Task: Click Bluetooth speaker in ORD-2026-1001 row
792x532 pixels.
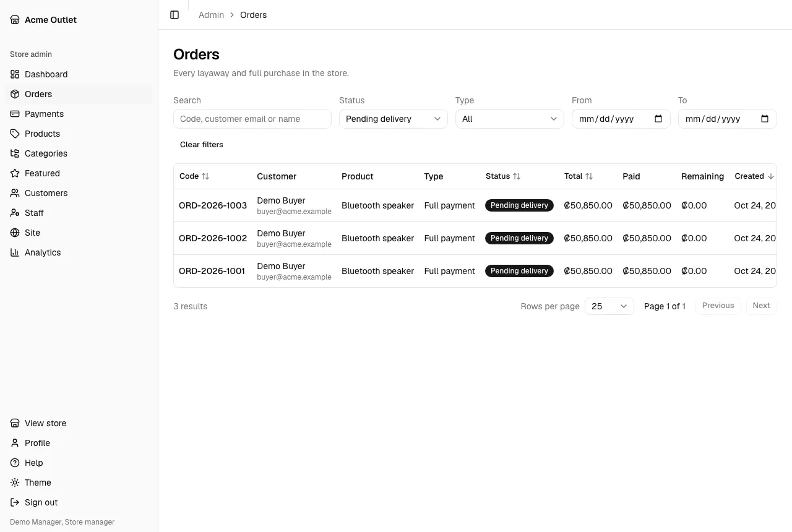Action: coord(377,271)
